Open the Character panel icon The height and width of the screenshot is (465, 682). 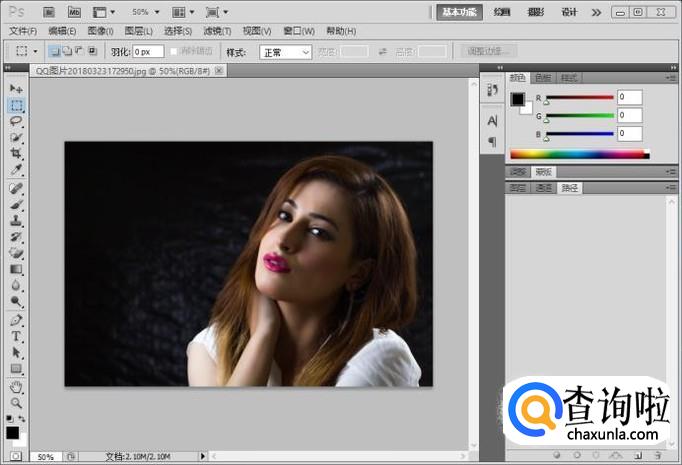(x=492, y=121)
